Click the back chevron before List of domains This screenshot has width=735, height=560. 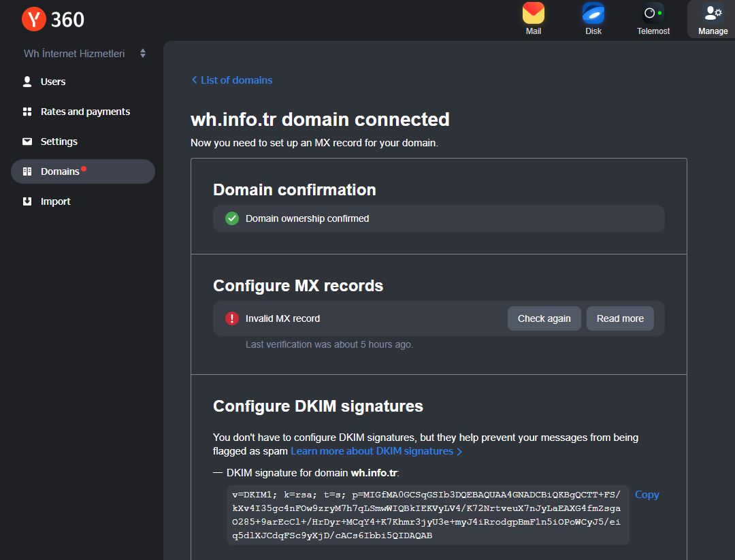click(x=194, y=80)
